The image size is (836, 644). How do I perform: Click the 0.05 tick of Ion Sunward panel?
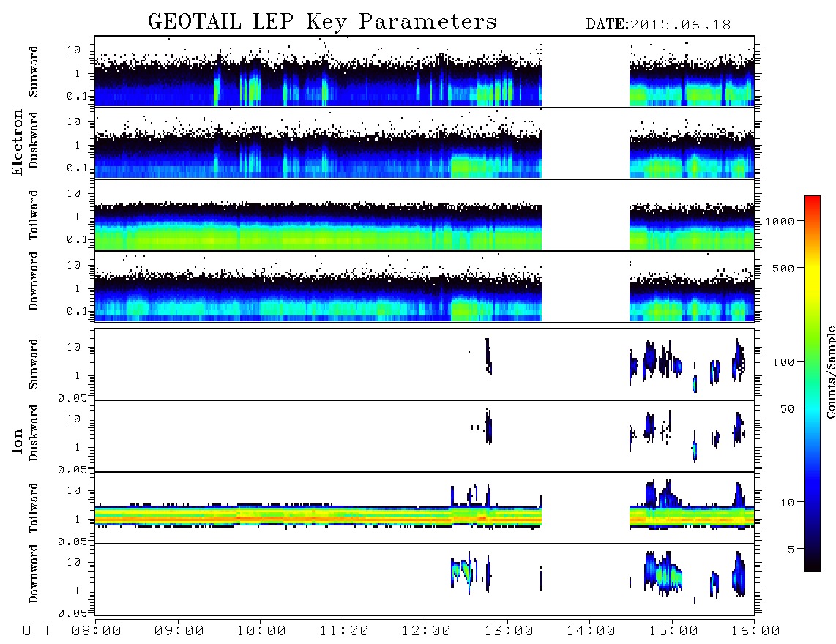72,398
